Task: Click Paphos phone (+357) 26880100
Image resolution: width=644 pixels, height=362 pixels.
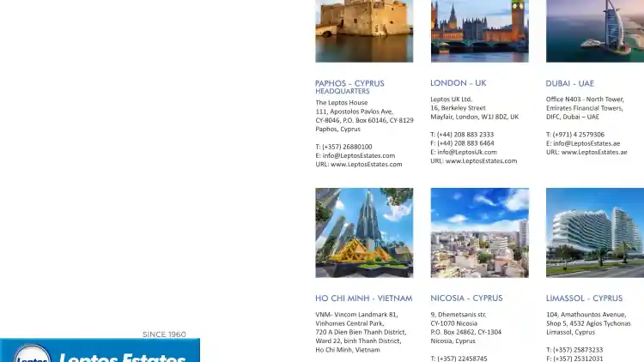Action: coord(347,147)
